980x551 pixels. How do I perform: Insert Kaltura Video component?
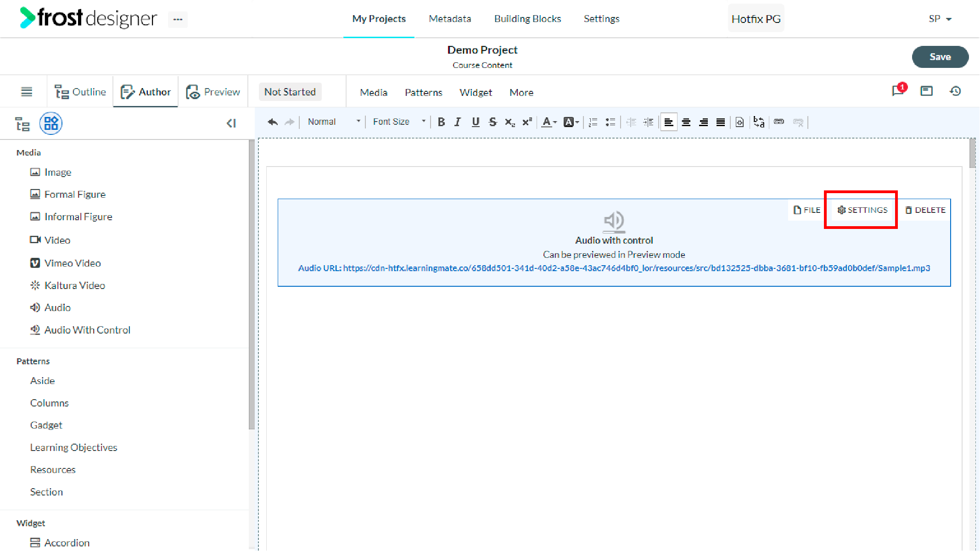[x=67, y=285]
